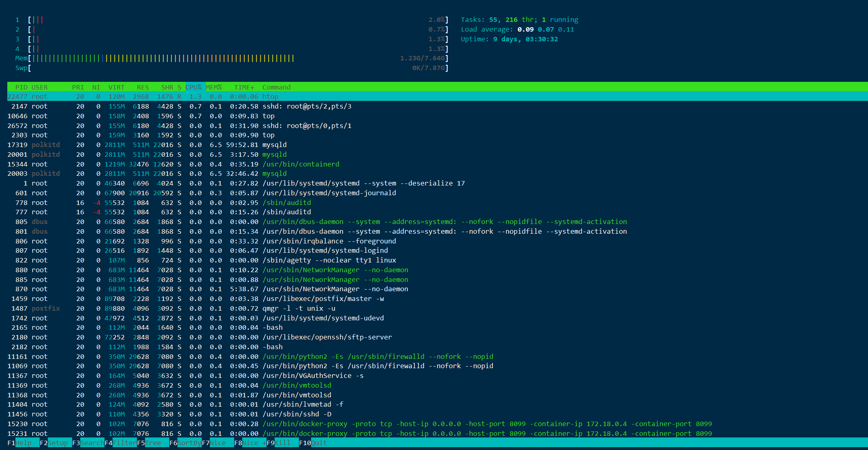Screen dimensions: 868x450
Task: Sort by USER column header
Action: click(40, 87)
